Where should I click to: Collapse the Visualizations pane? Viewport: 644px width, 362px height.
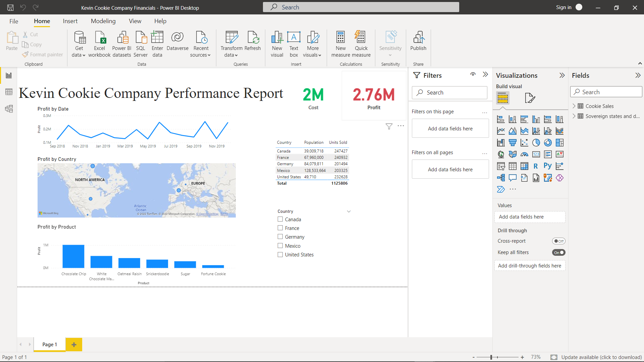562,75
